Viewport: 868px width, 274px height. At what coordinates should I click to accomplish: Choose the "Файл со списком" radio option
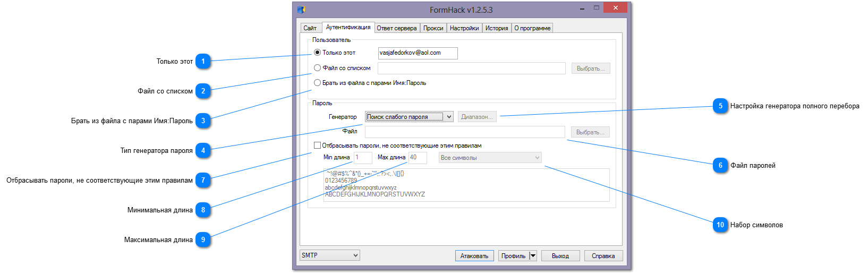318,68
